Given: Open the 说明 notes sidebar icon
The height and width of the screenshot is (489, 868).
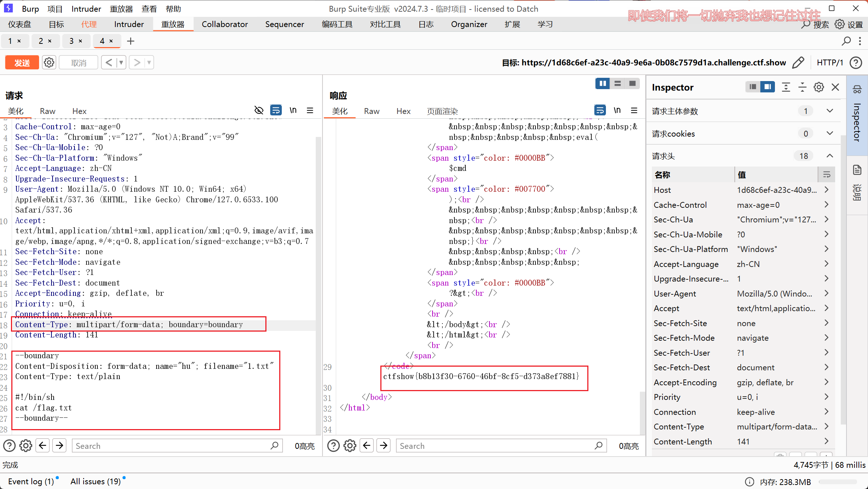Looking at the screenshot, I should tap(857, 170).
